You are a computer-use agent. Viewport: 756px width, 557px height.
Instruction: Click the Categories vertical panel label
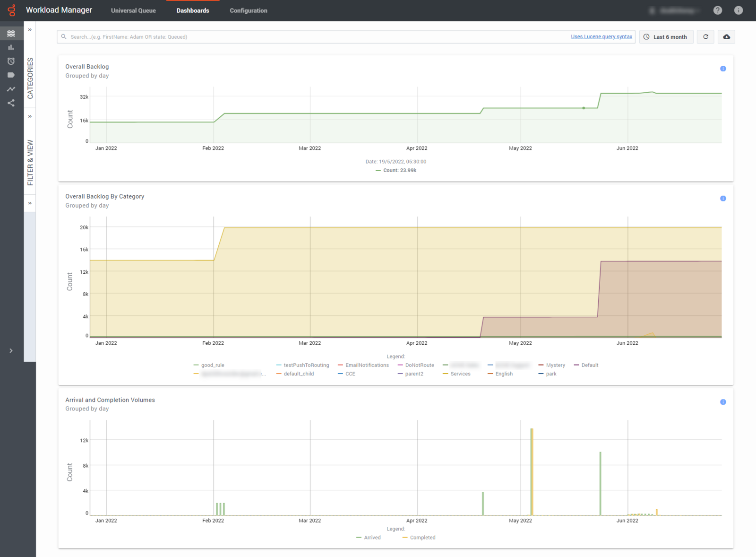click(x=30, y=78)
